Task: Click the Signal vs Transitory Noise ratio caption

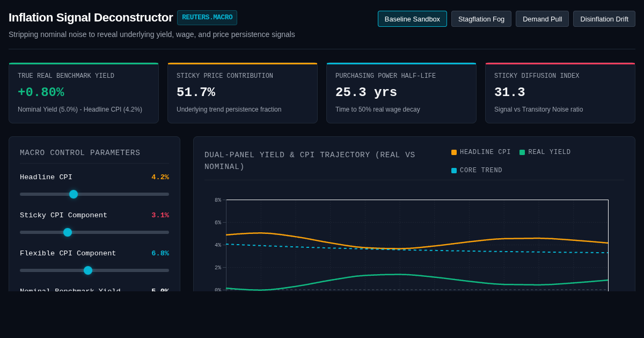Action: tap(538, 109)
